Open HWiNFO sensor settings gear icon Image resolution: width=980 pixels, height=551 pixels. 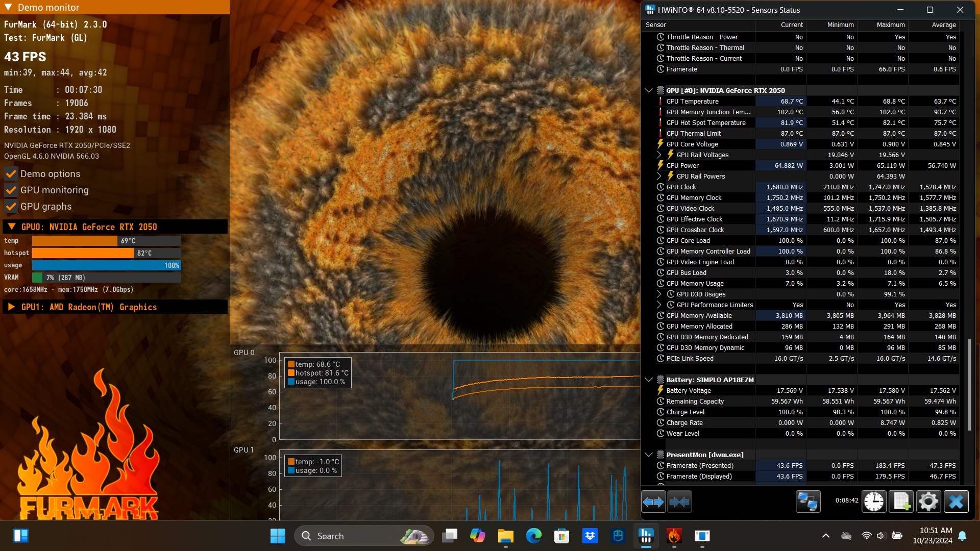point(928,502)
